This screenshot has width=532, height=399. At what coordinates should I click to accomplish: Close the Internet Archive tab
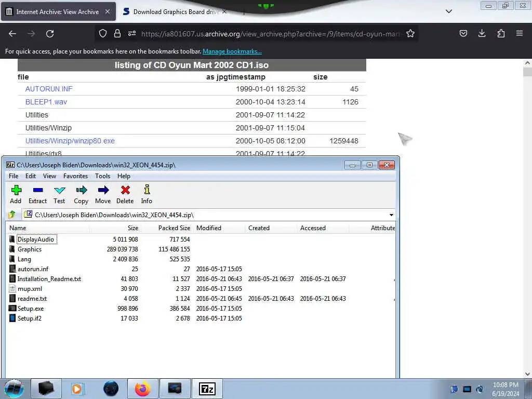108,11
